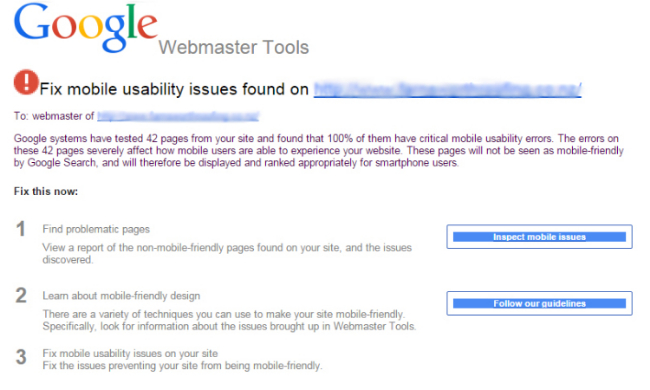Image resolution: width=650 pixels, height=390 pixels.
Task: Click the variety of techniques description text
Action: coord(229,320)
